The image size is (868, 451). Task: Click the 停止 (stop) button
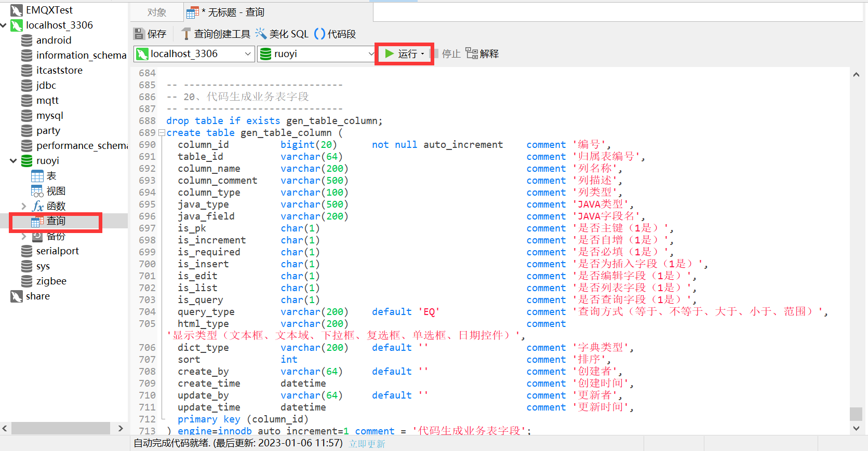click(x=448, y=53)
